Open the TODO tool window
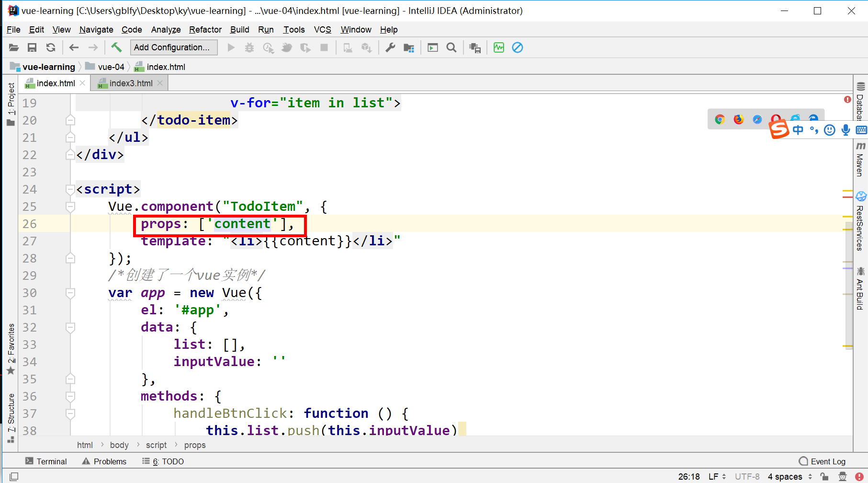The width and height of the screenshot is (868, 483). click(x=163, y=461)
